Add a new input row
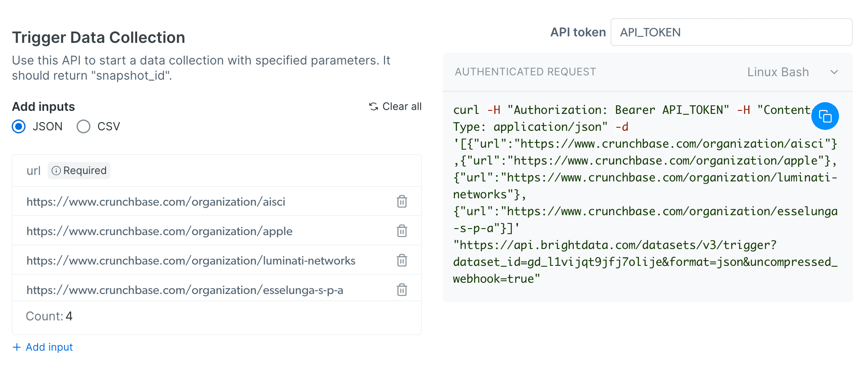The width and height of the screenshot is (868, 368). pyautogui.click(x=43, y=347)
